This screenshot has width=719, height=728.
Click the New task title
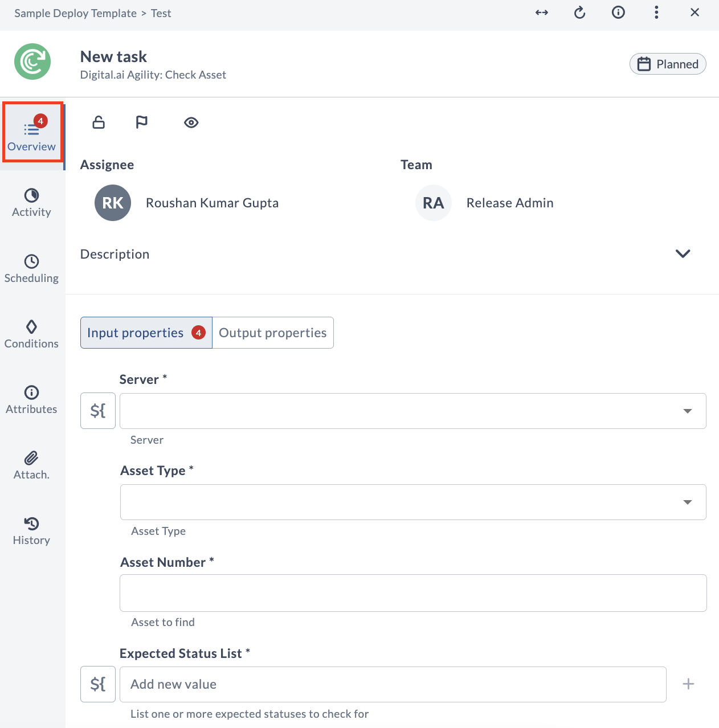coord(113,56)
